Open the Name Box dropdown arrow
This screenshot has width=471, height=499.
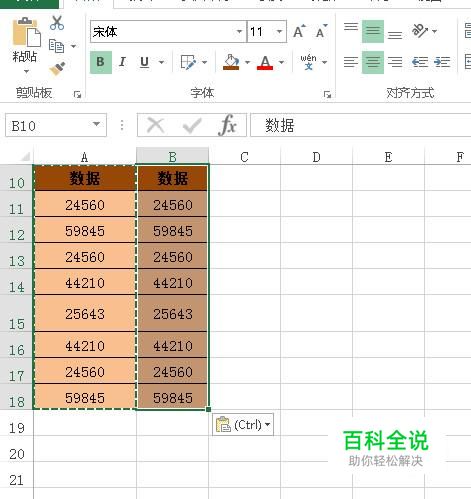pyautogui.click(x=96, y=124)
